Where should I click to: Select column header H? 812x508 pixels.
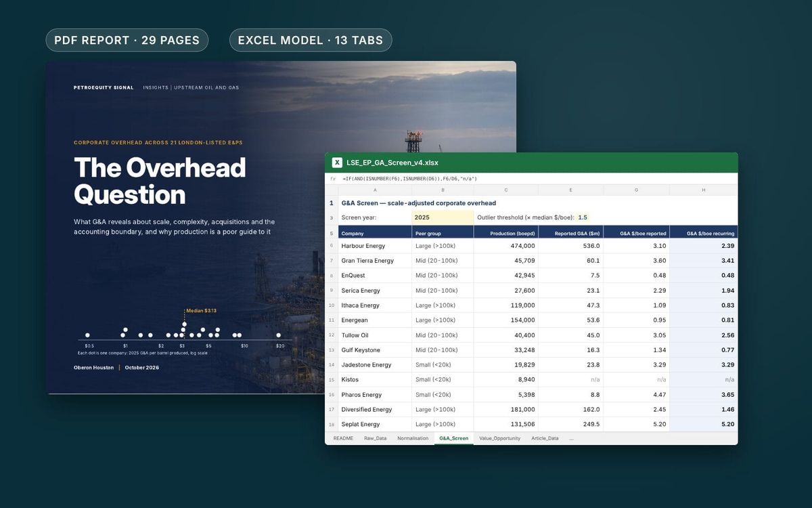tap(704, 190)
